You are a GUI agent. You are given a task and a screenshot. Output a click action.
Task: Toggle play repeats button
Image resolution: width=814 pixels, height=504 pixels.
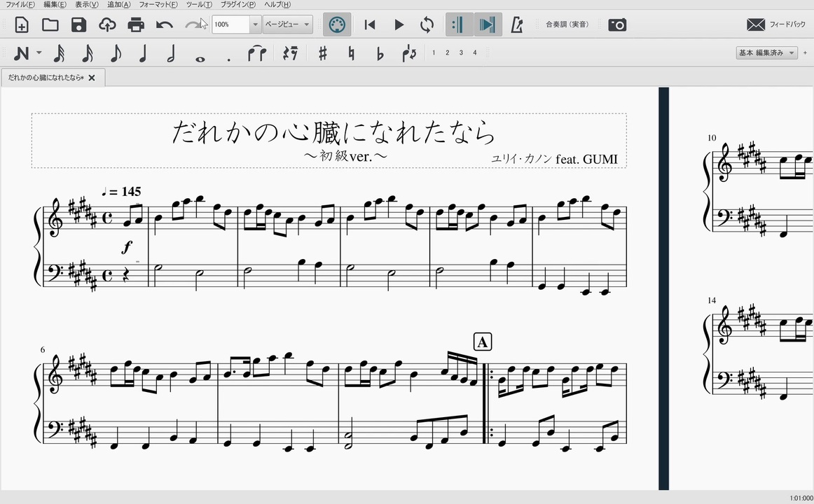pos(459,24)
